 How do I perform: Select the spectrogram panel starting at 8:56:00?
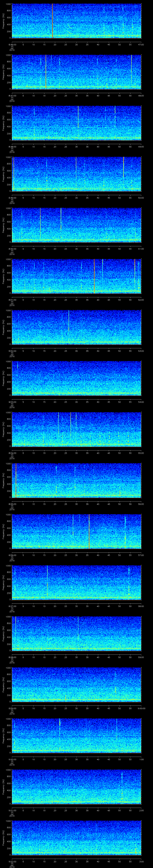[x=76, y=531]
